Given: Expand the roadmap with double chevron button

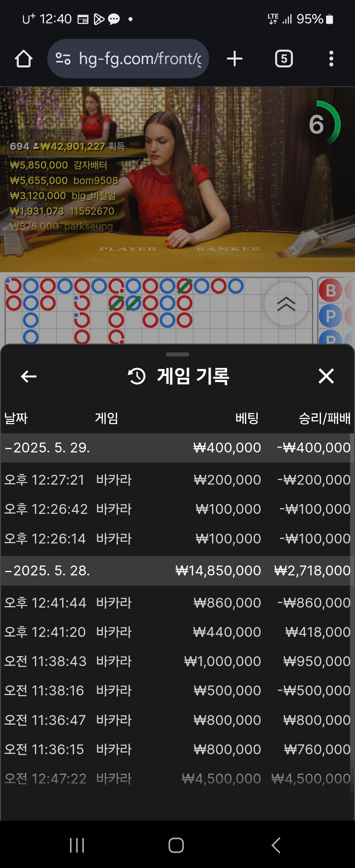Looking at the screenshot, I should [286, 304].
